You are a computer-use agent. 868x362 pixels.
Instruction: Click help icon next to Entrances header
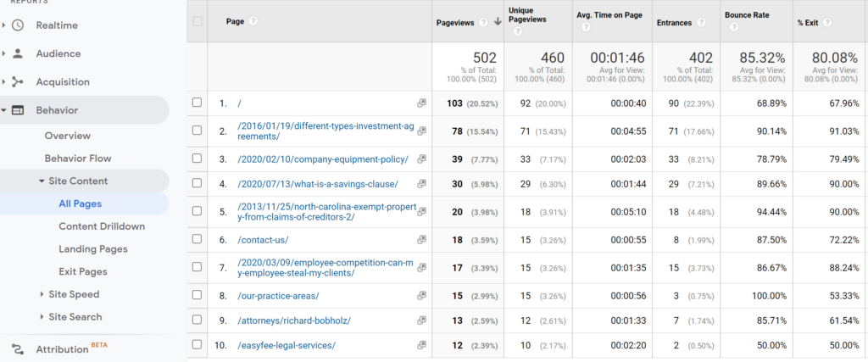(x=701, y=22)
